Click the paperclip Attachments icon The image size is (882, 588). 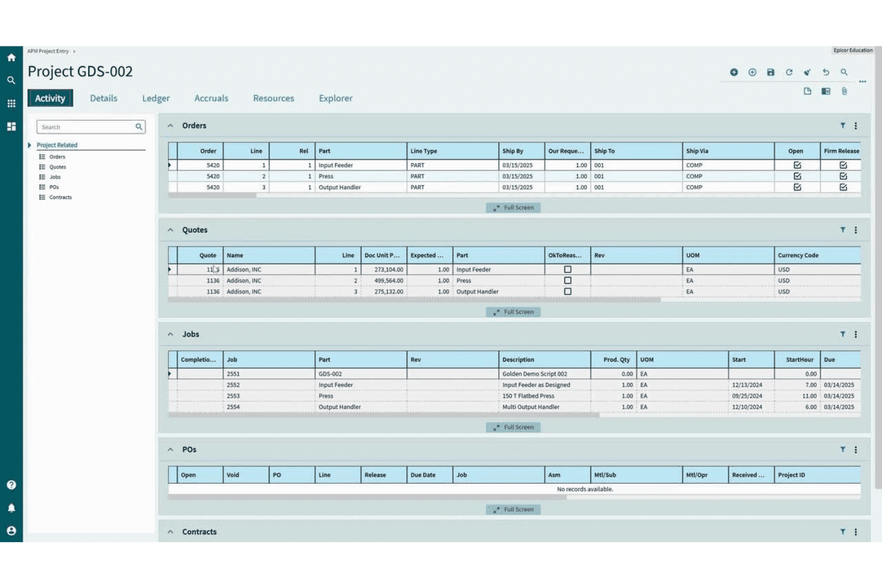pyautogui.click(x=844, y=91)
